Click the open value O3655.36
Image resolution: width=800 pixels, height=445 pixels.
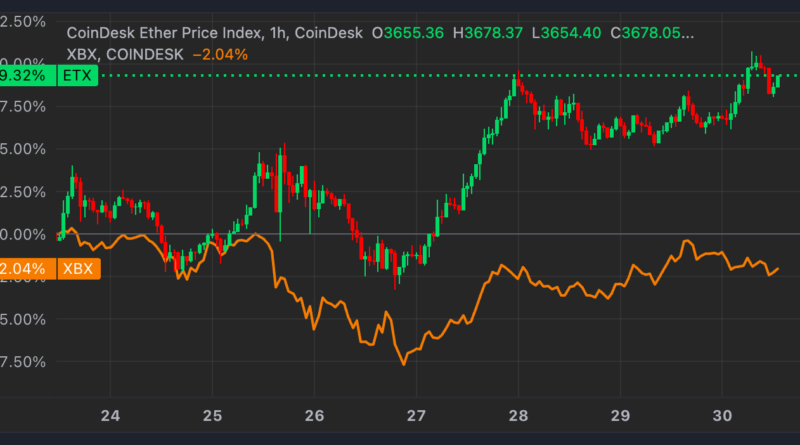414,33
